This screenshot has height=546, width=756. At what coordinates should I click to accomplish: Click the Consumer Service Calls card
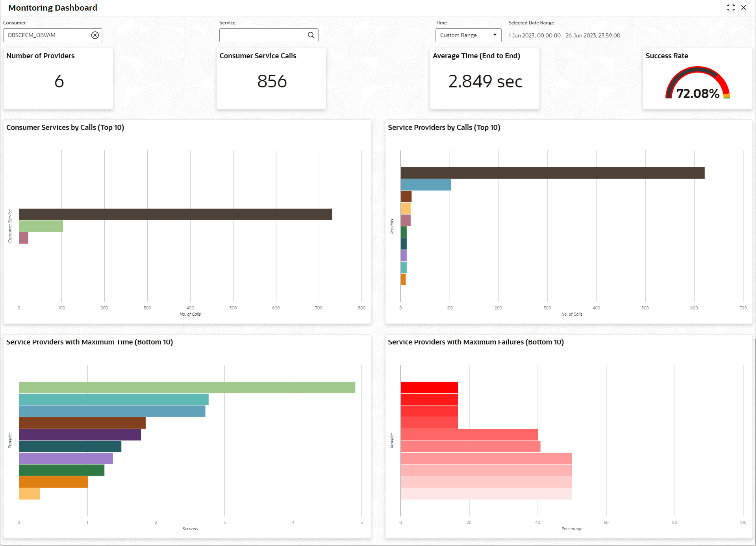point(271,78)
